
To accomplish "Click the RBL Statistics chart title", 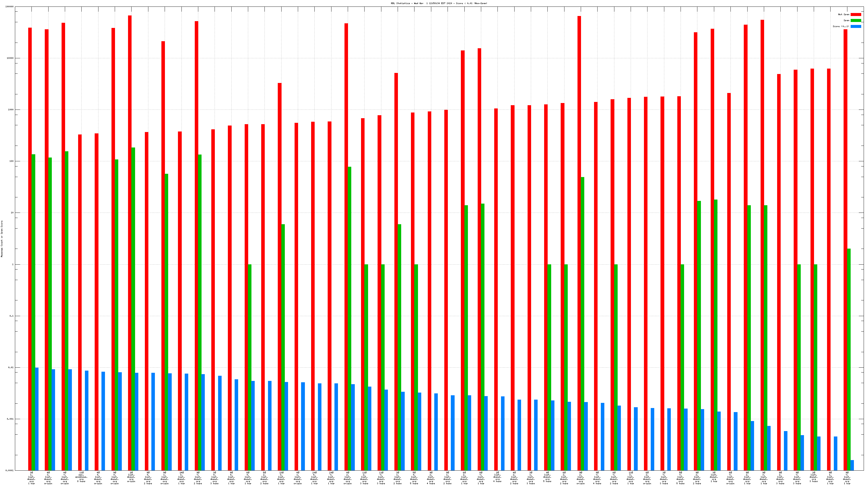I will pos(439,3).
